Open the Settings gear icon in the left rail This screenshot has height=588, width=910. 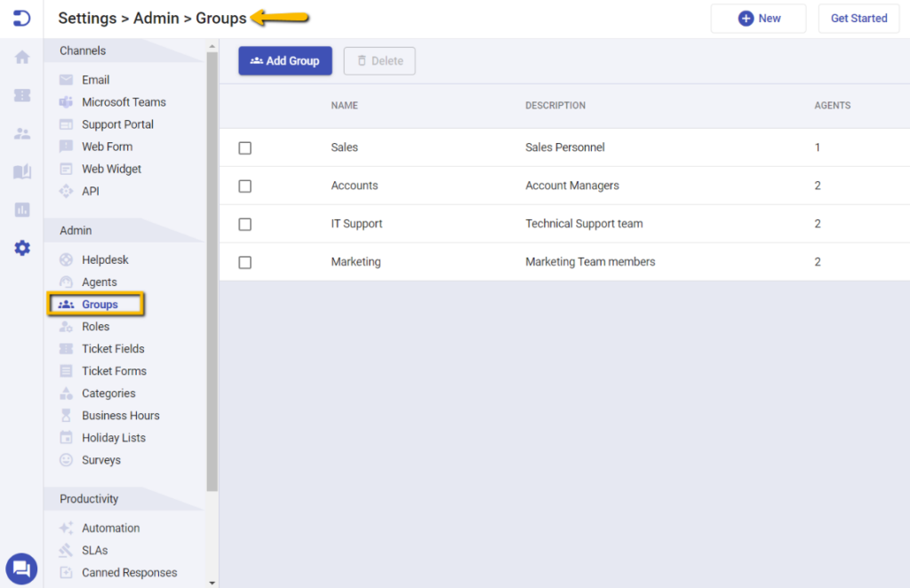click(22, 248)
